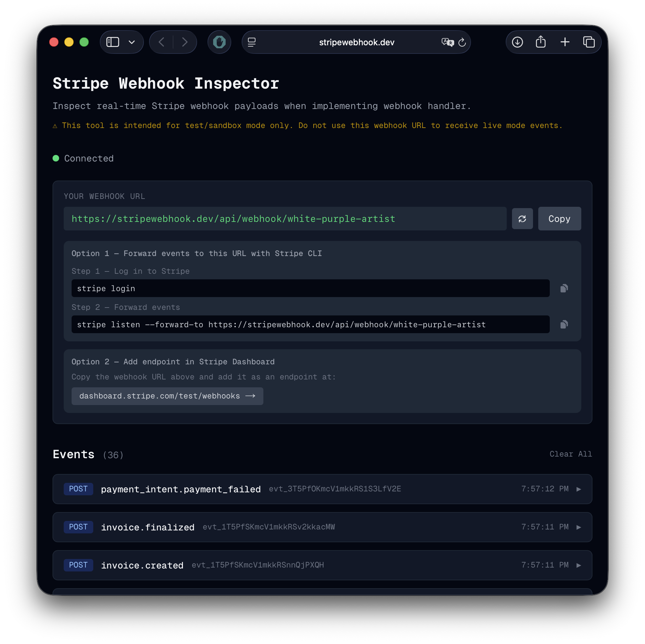Copy the stripe login command using its copy icon
This screenshot has height=644, width=645.
(x=564, y=288)
